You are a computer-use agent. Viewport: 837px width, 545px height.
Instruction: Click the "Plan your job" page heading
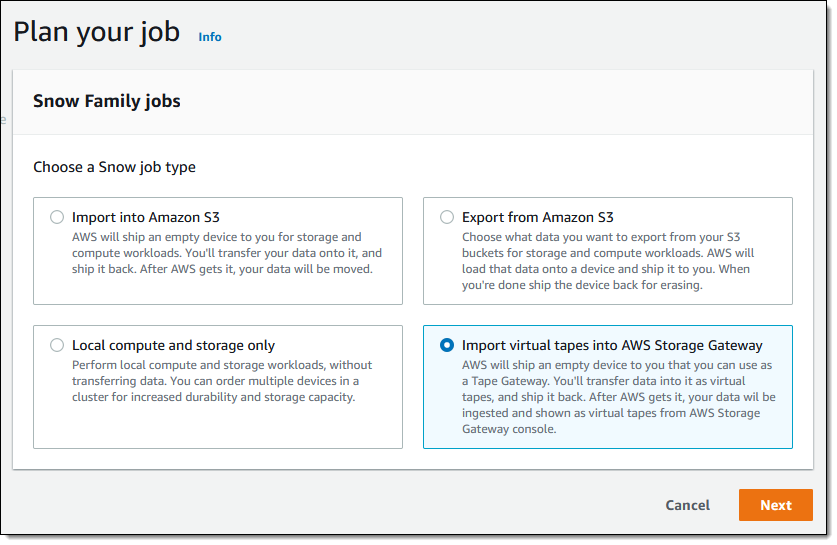coord(97,32)
